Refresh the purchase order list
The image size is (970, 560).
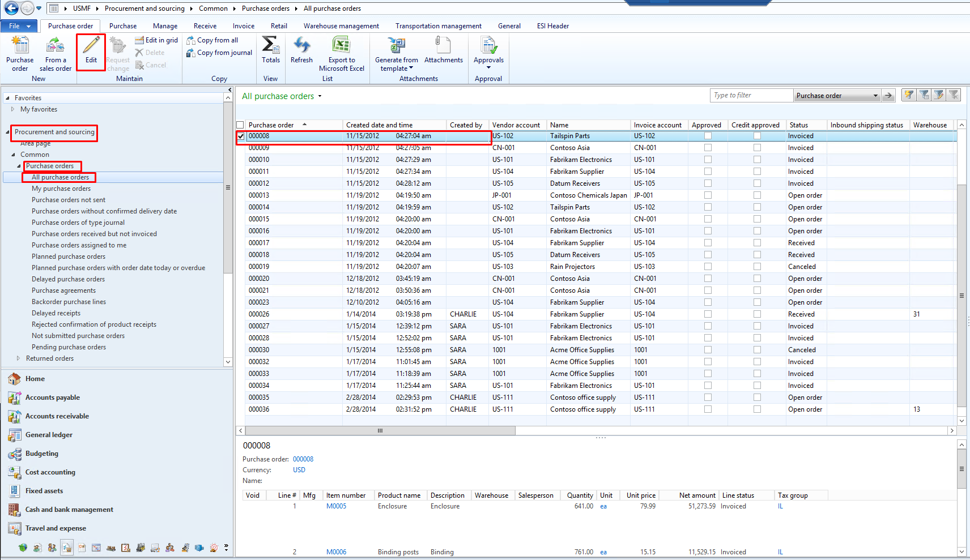tap(301, 50)
